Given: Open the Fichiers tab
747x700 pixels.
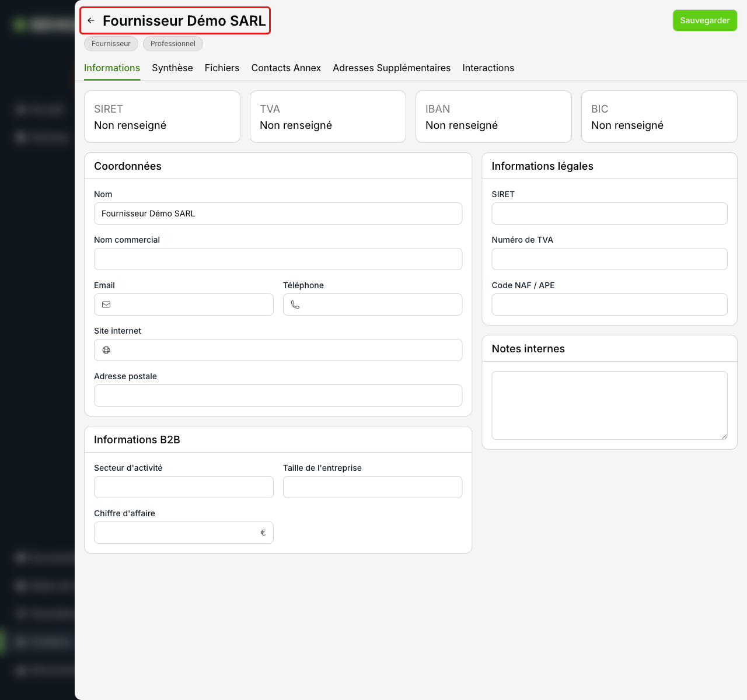Looking at the screenshot, I should coord(222,68).
